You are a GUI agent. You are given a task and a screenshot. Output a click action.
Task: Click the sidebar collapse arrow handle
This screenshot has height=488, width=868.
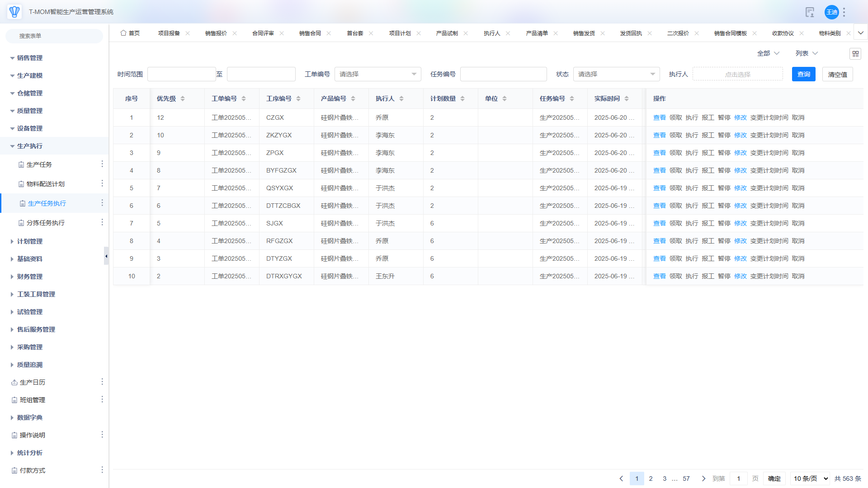click(106, 256)
